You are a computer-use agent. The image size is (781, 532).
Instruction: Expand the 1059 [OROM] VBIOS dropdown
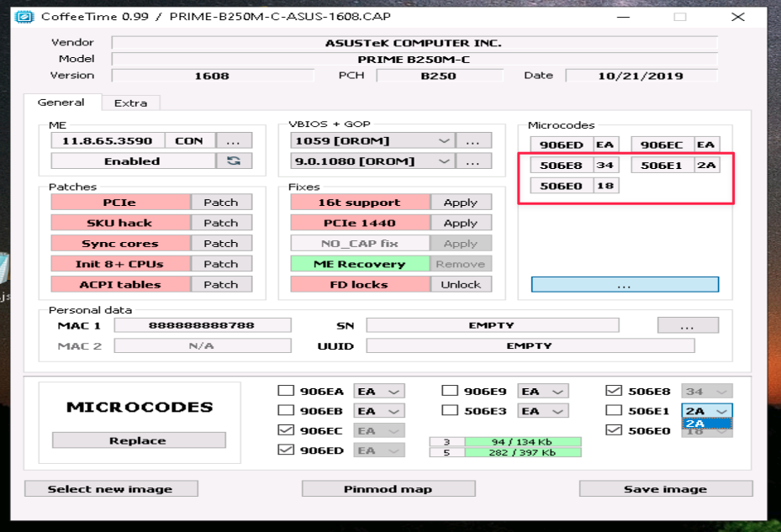pos(444,141)
